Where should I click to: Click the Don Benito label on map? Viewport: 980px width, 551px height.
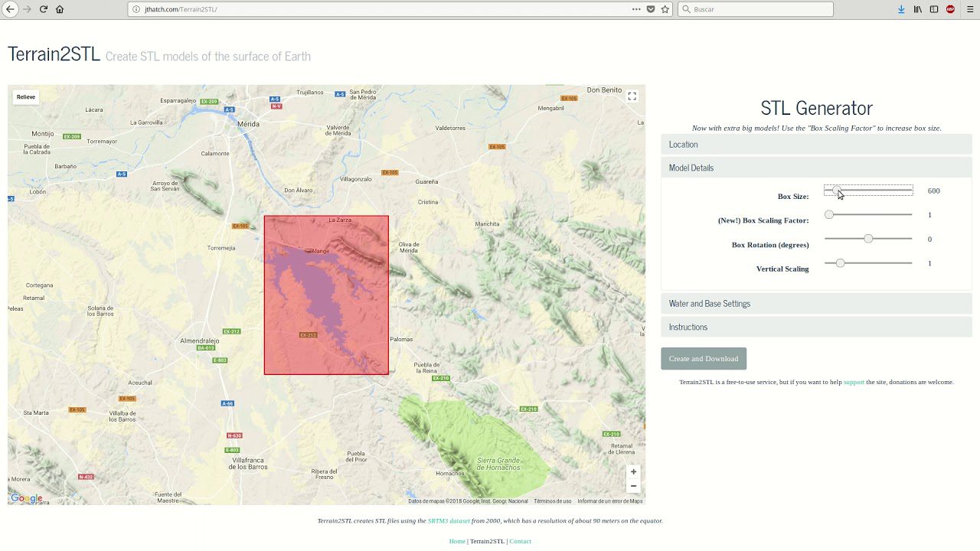coord(605,90)
